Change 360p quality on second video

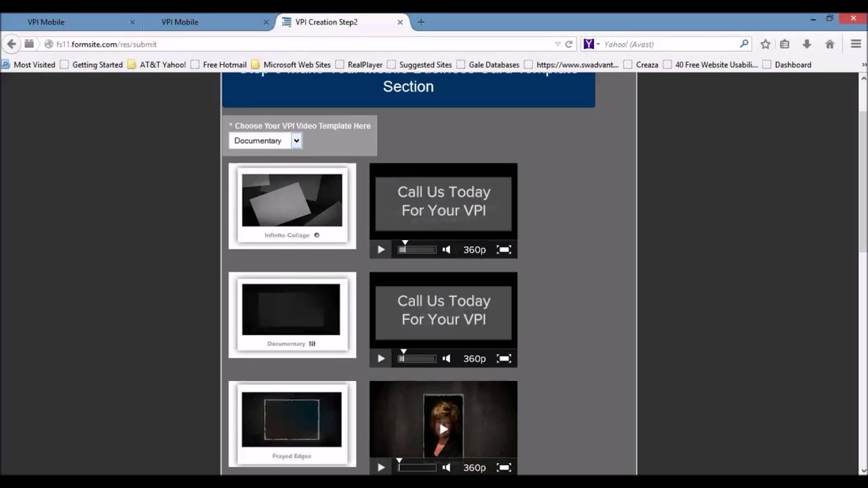tap(475, 359)
